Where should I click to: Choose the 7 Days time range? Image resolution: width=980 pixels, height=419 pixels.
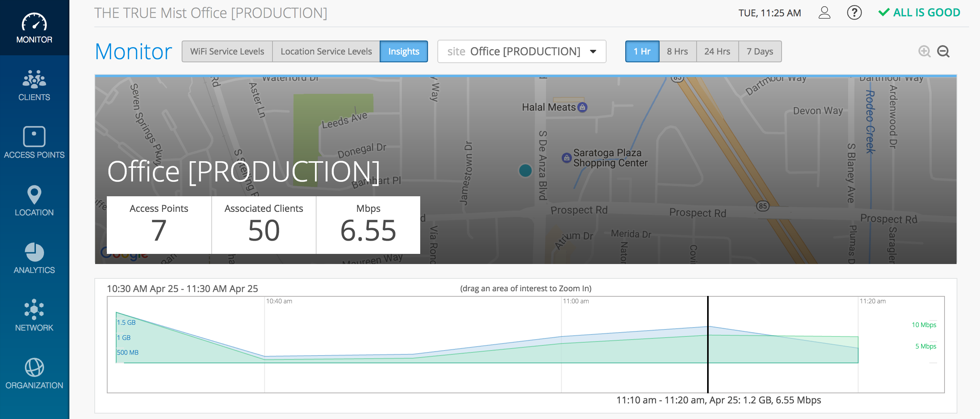tap(760, 51)
